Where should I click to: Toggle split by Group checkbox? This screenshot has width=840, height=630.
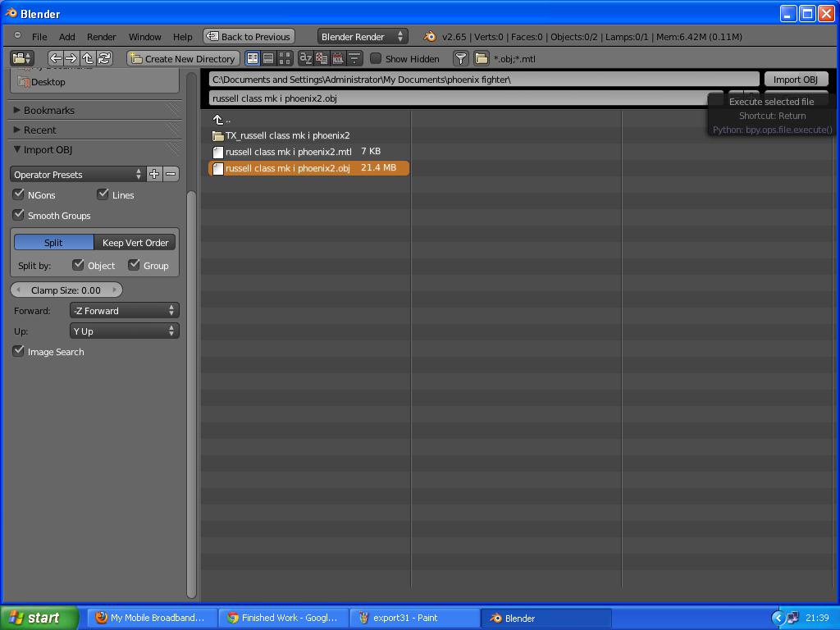pyautogui.click(x=134, y=265)
